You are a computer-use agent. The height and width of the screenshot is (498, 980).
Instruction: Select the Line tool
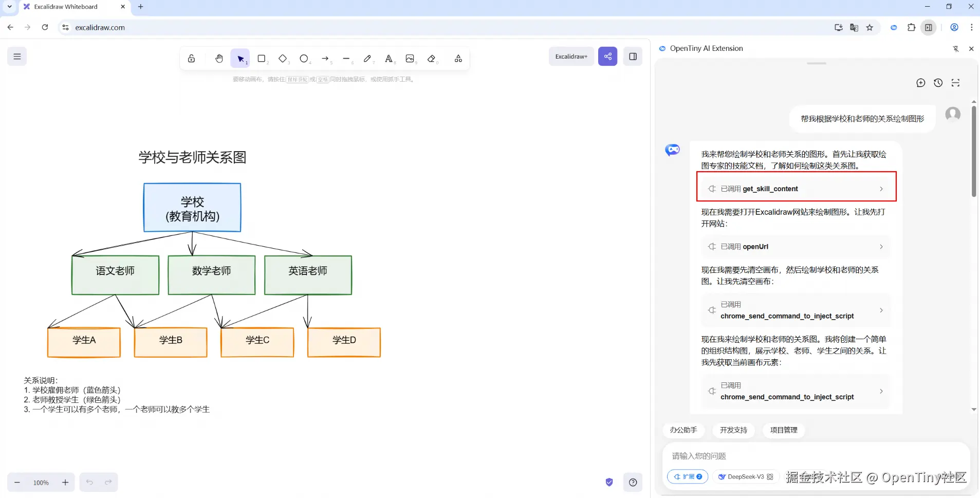(346, 59)
